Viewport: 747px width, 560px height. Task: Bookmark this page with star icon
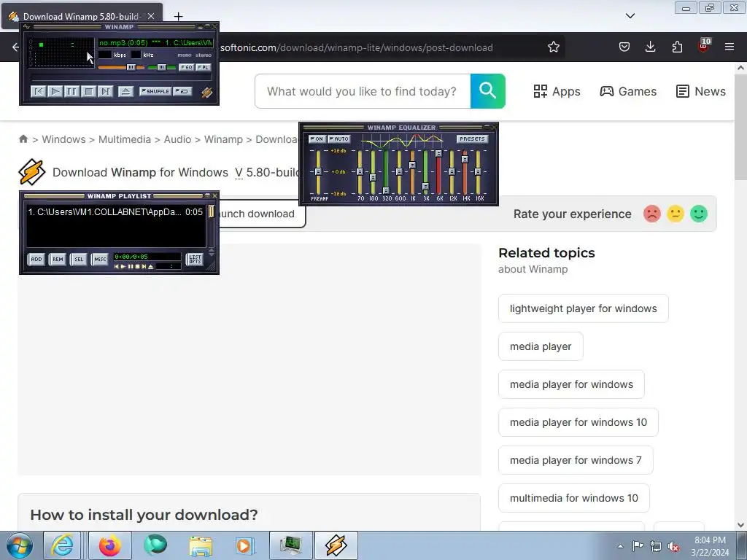(x=553, y=47)
